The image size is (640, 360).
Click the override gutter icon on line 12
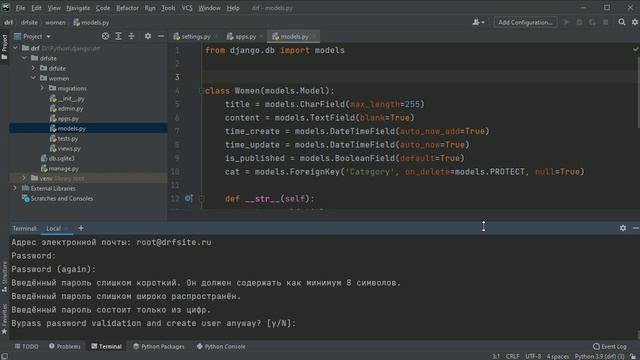click(x=188, y=199)
